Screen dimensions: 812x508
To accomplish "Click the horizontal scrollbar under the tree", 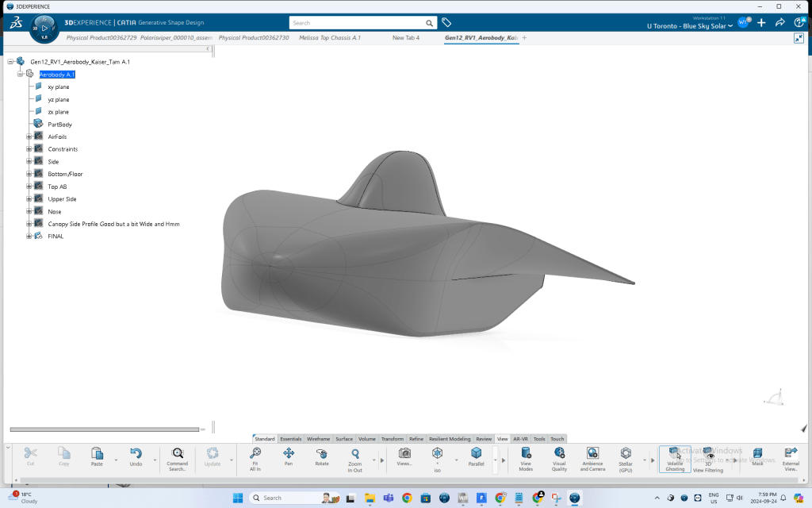I will pos(103,429).
